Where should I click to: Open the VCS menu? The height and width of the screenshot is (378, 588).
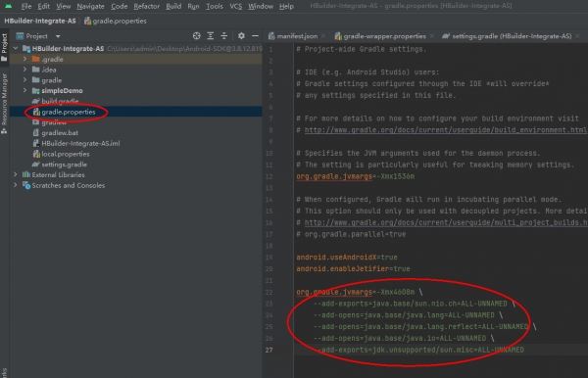[x=235, y=7]
